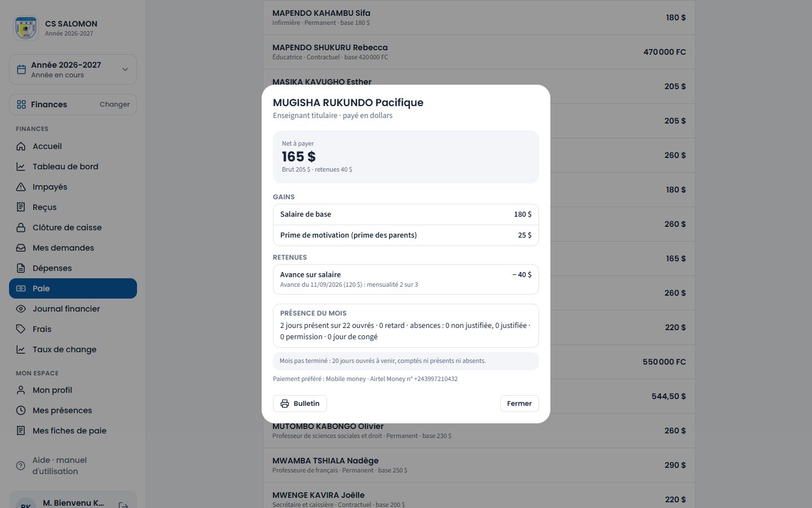Click the printer icon on Bulletin button
This screenshot has width=812, height=508.
point(285,404)
